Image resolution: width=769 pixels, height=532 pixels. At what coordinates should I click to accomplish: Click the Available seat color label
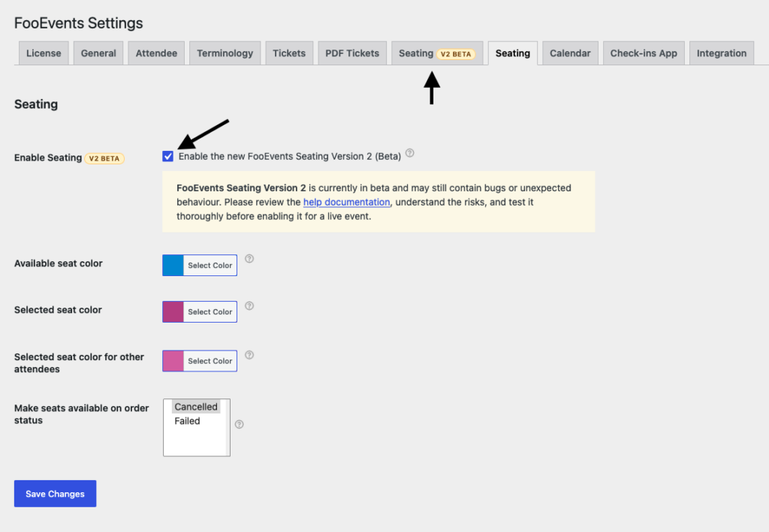pyautogui.click(x=59, y=263)
